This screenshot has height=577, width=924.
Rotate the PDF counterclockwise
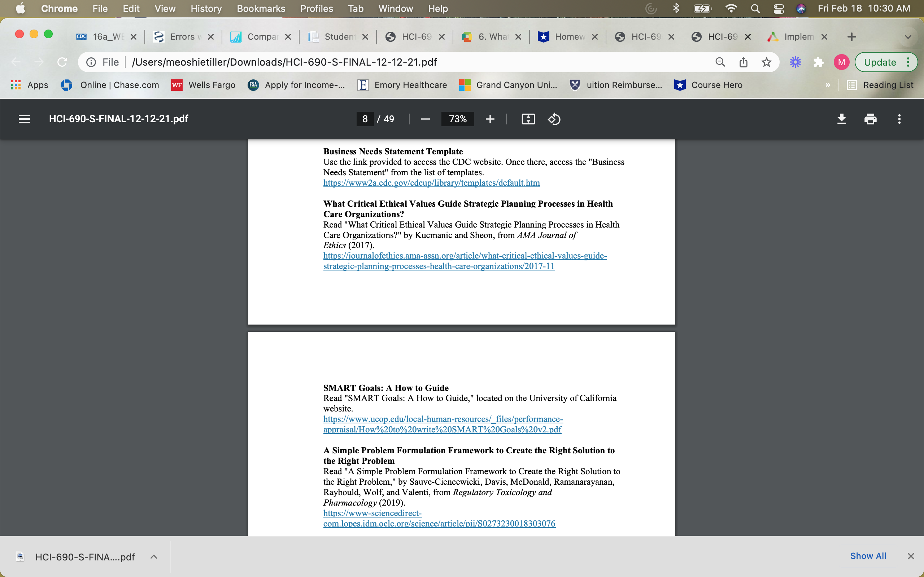554,119
